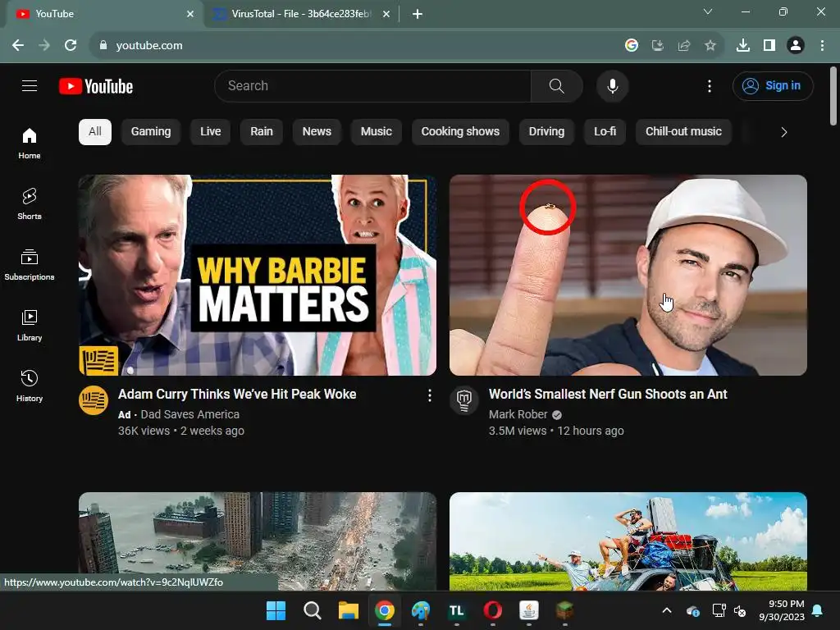Open the Chrome profile avatar
This screenshot has height=630, width=840.
(796, 46)
